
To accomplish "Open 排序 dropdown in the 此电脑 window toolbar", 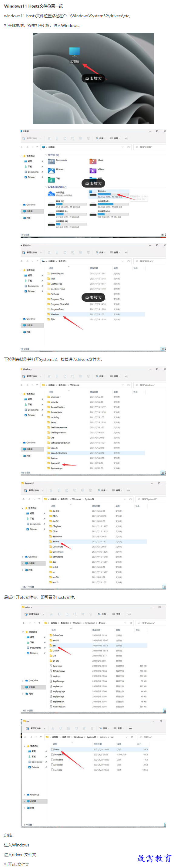I will pyautogui.click(x=100, y=138).
